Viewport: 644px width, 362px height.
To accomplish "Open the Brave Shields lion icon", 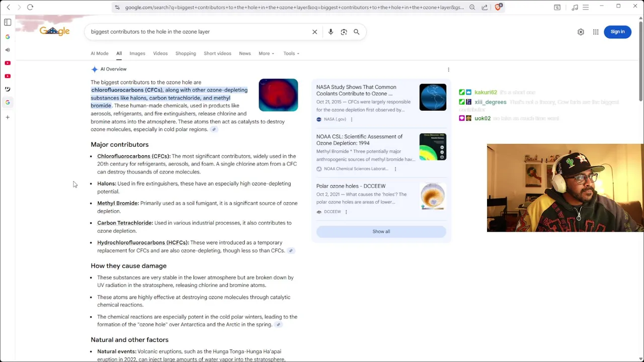I will coord(498,7).
